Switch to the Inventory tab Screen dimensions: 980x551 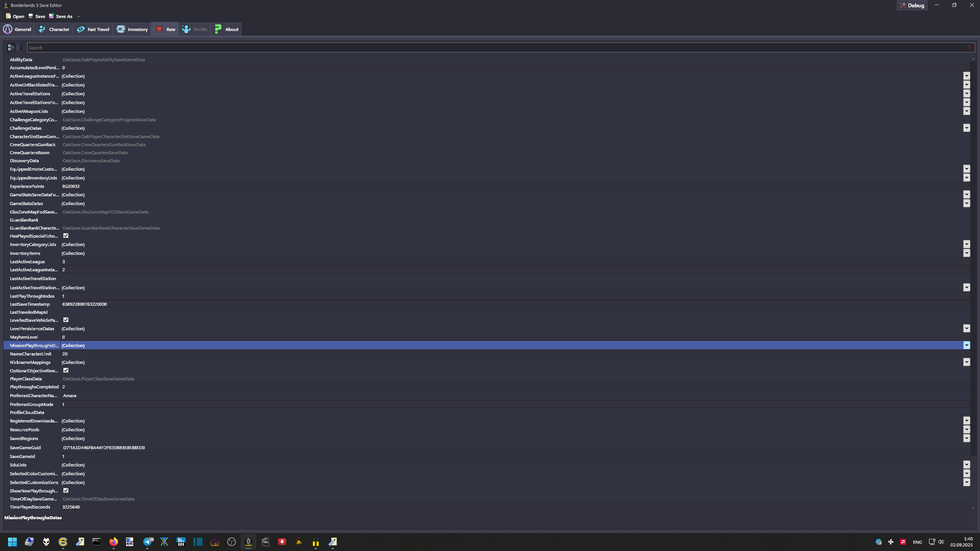[132, 29]
